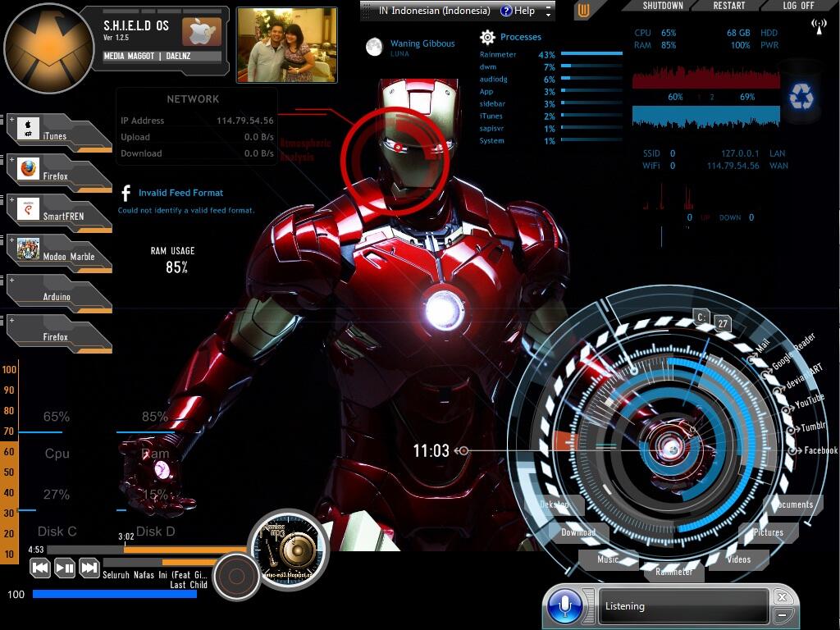Viewport: 840px width, 630px height.
Task: Click the Processes heading
Action: [x=520, y=37]
